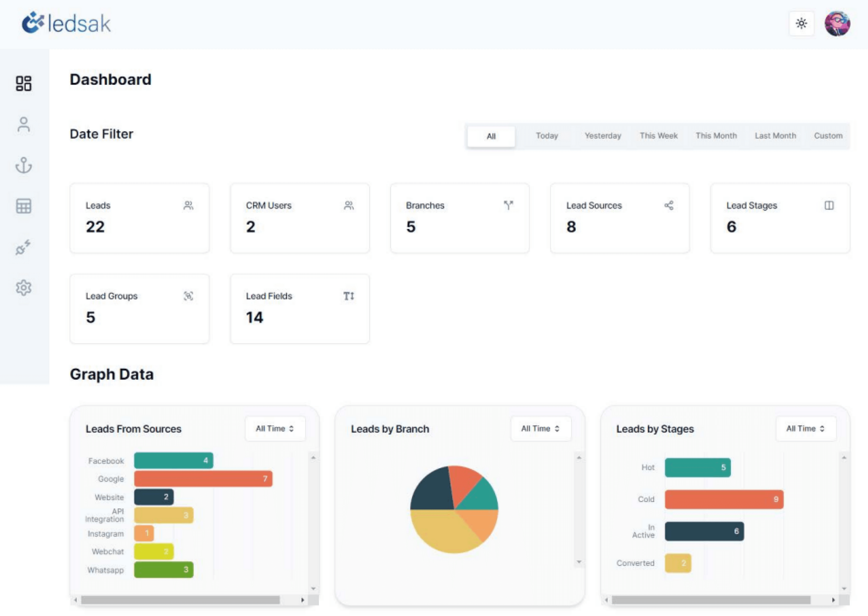Open the user profile icon in sidebar
868x616 pixels.
(x=24, y=124)
